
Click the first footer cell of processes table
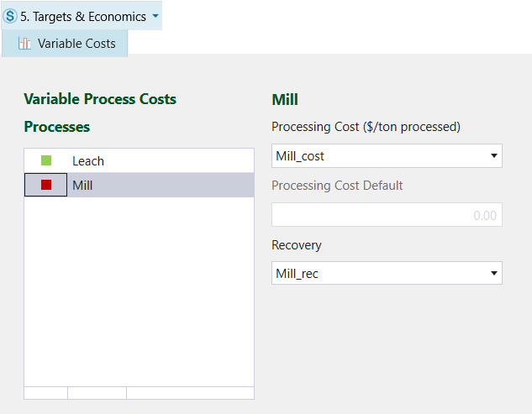[45, 393]
